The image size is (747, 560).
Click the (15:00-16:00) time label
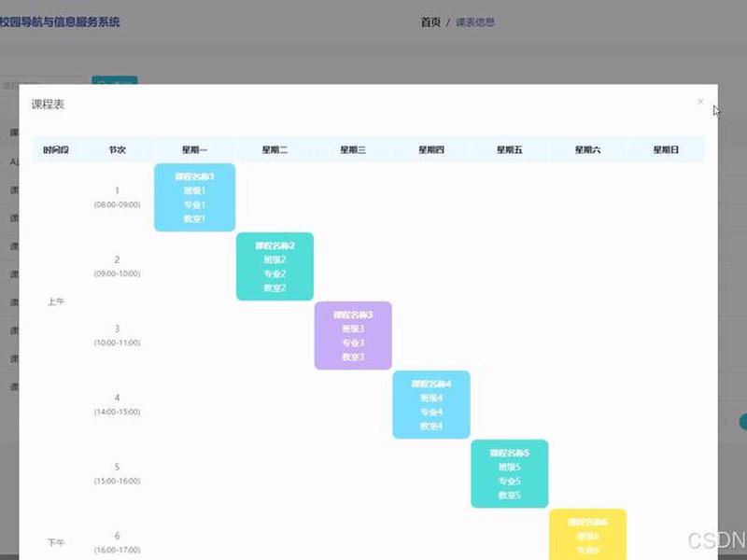(x=118, y=481)
